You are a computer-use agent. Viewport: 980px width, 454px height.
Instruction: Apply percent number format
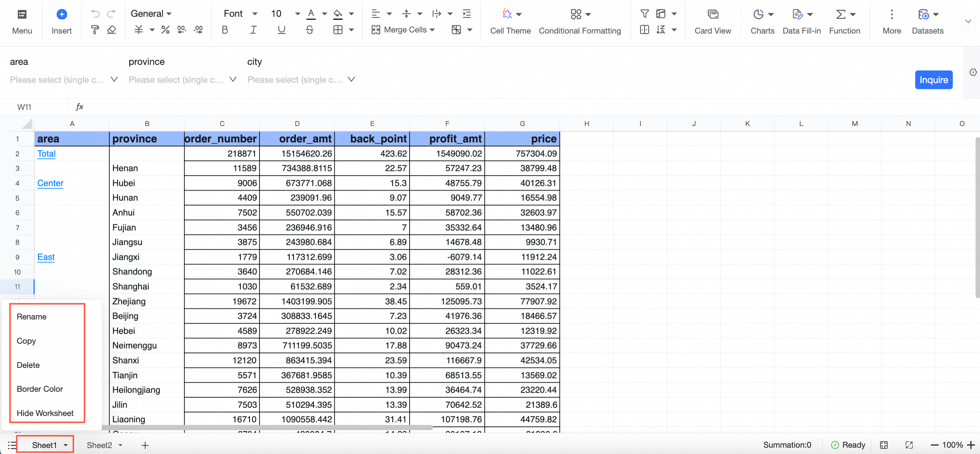pos(165,30)
